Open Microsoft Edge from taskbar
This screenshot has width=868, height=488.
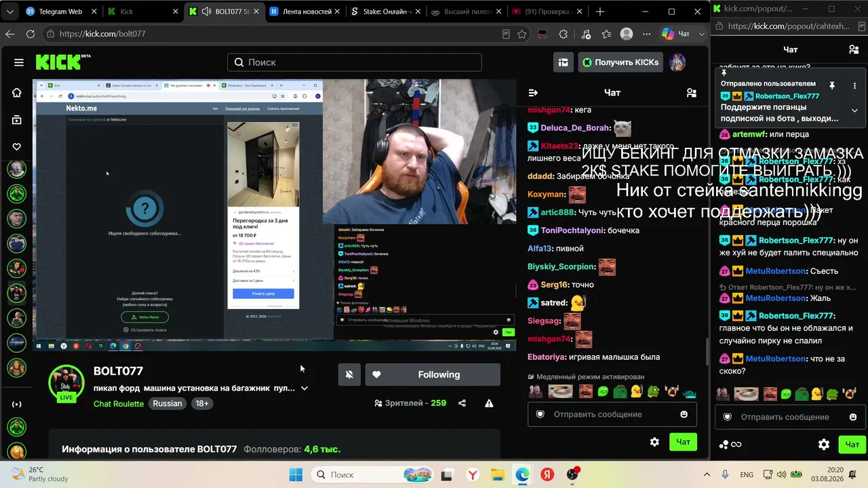[x=522, y=474]
